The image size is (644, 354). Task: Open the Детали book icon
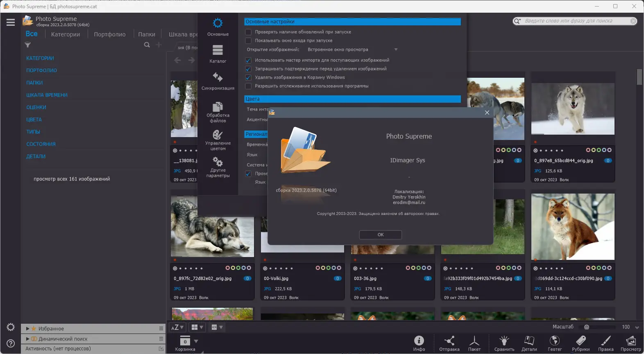[x=529, y=343]
